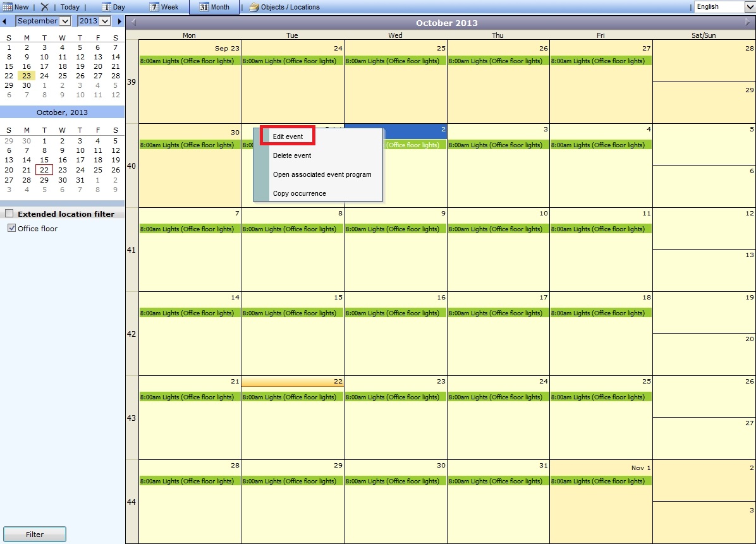756x544 pixels.
Task: Click the Today button in toolbar
Action: pyautogui.click(x=70, y=7)
